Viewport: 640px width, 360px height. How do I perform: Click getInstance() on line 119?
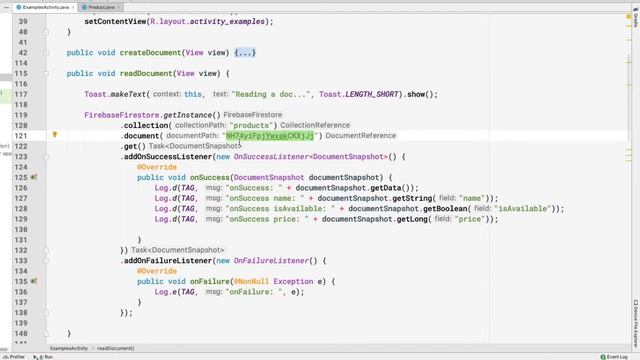pyautogui.click(x=192, y=115)
